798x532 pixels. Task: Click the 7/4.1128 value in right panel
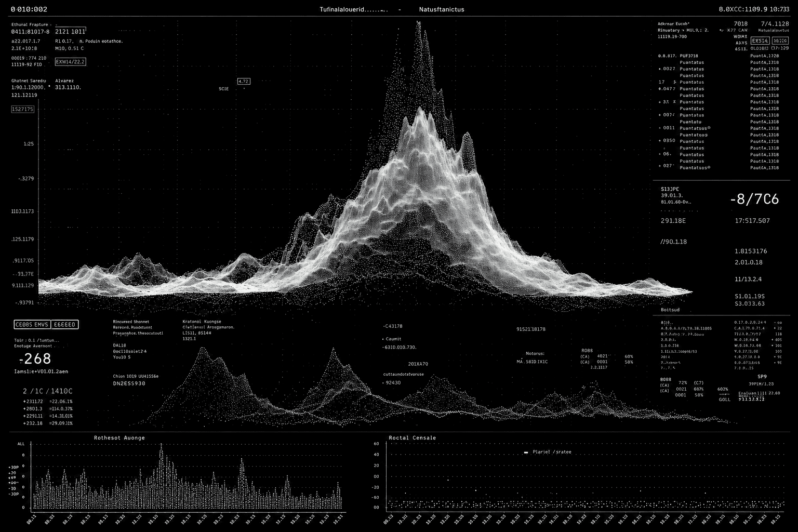pyautogui.click(x=775, y=23)
